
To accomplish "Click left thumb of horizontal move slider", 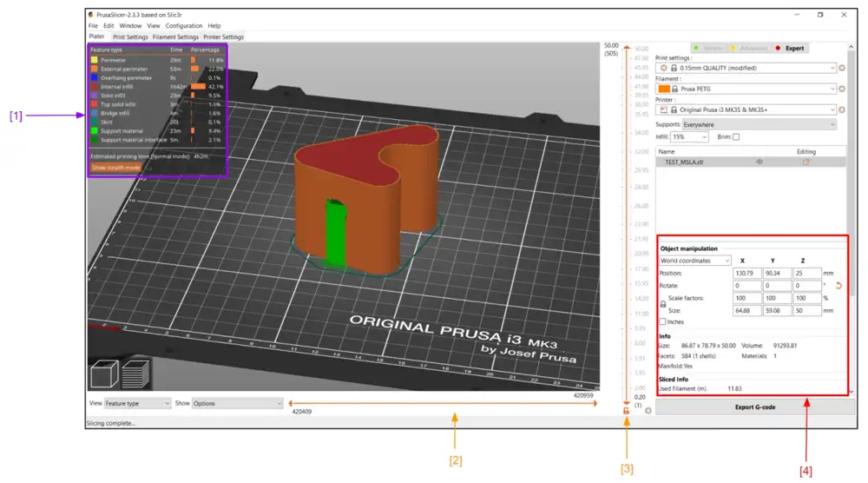I will (291, 403).
